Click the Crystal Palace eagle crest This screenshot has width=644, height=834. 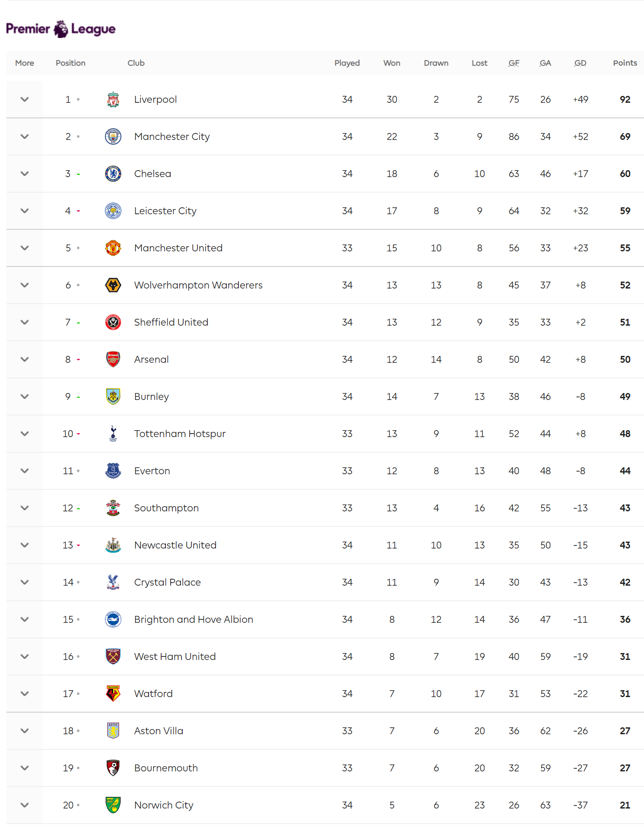113,582
